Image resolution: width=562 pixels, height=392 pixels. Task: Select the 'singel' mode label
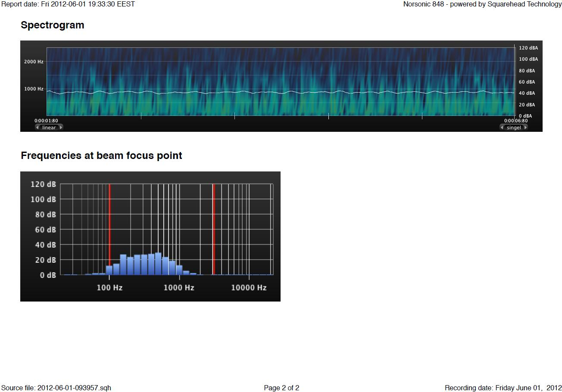pyautogui.click(x=514, y=128)
